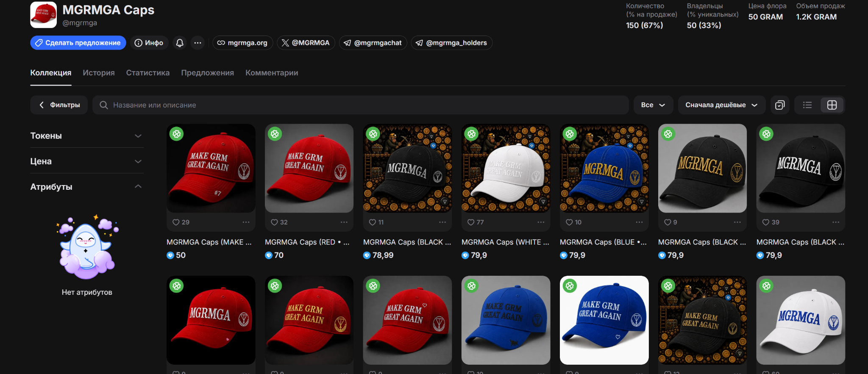
Task: Click the green badge on the blue MGRMGA cap
Action: coord(570,134)
